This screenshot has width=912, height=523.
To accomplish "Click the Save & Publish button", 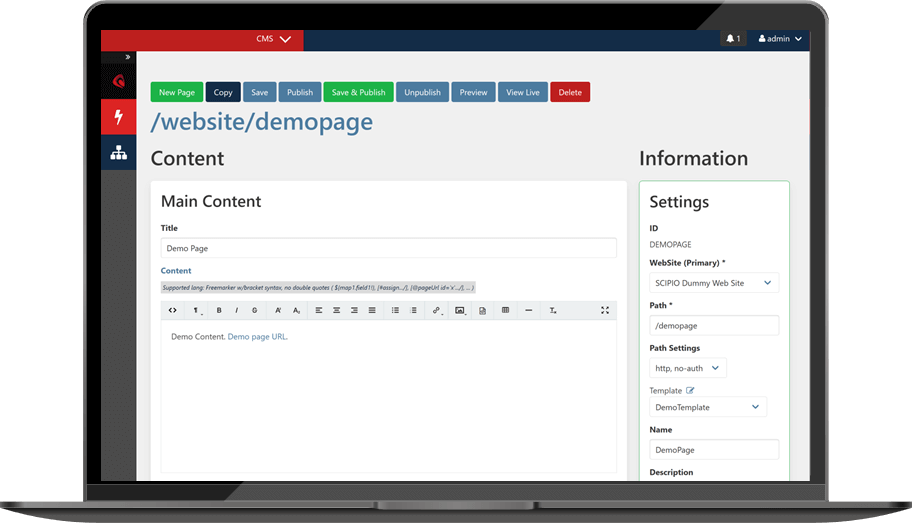I will pyautogui.click(x=358, y=92).
